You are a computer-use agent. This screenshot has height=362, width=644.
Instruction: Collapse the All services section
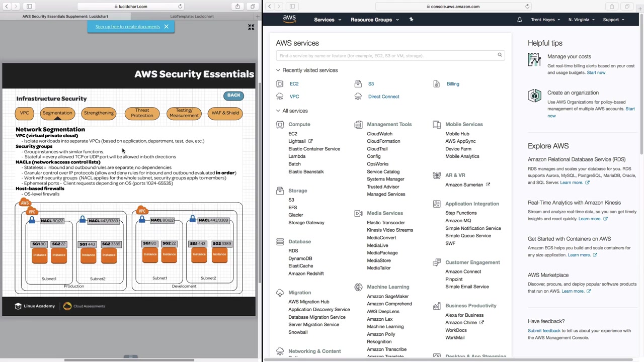(278, 111)
